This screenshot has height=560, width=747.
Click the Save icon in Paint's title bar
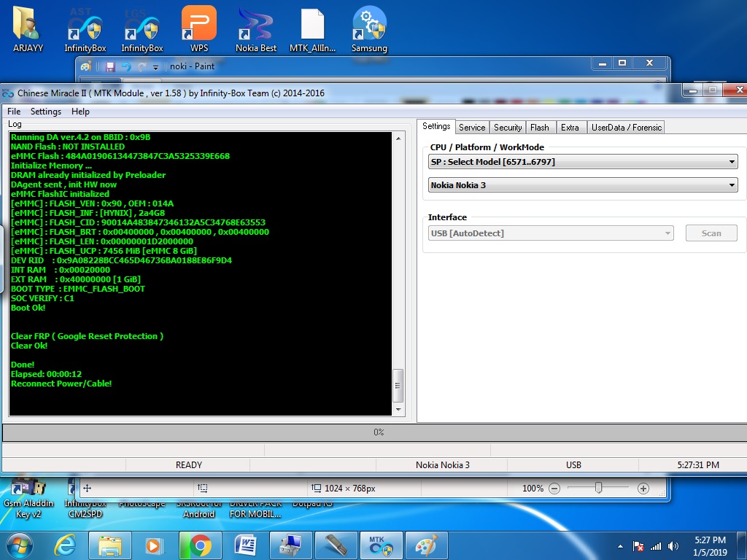click(x=110, y=66)
